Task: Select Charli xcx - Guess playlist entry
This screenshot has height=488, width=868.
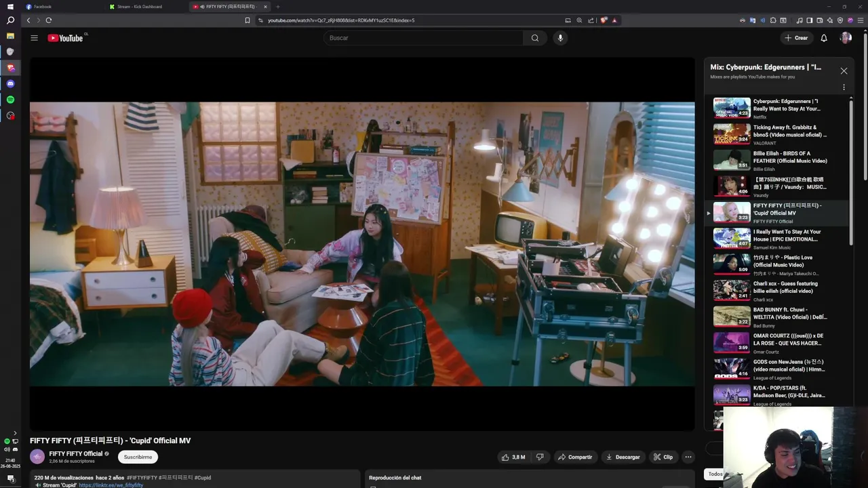Action: pyautogui.click(x=776, y=290)
